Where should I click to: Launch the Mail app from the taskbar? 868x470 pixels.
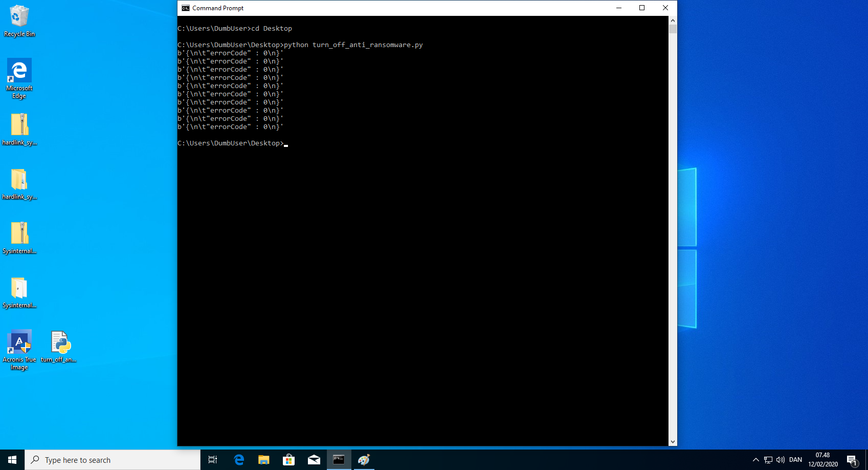[314, 460]
